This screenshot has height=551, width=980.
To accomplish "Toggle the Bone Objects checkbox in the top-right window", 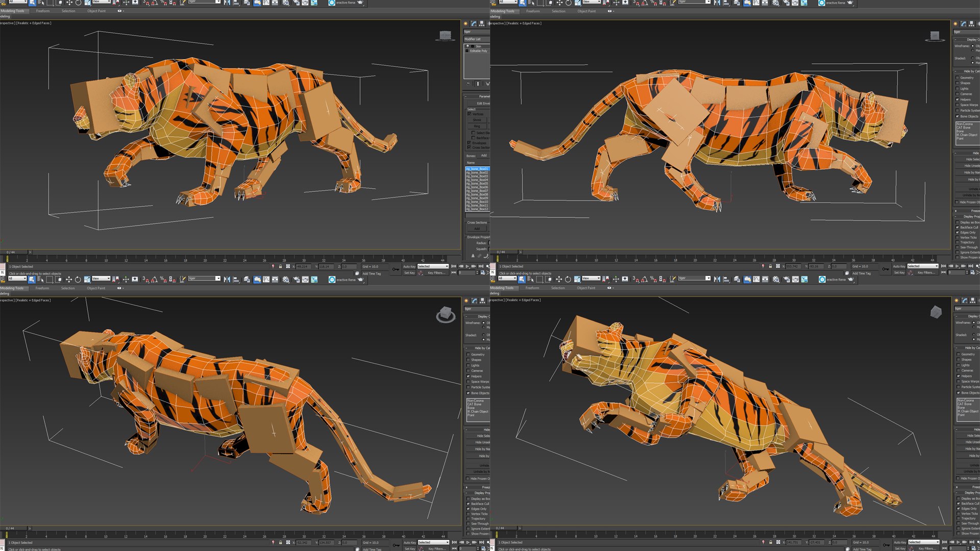I will pyautogui.click(x=957, y=116).
